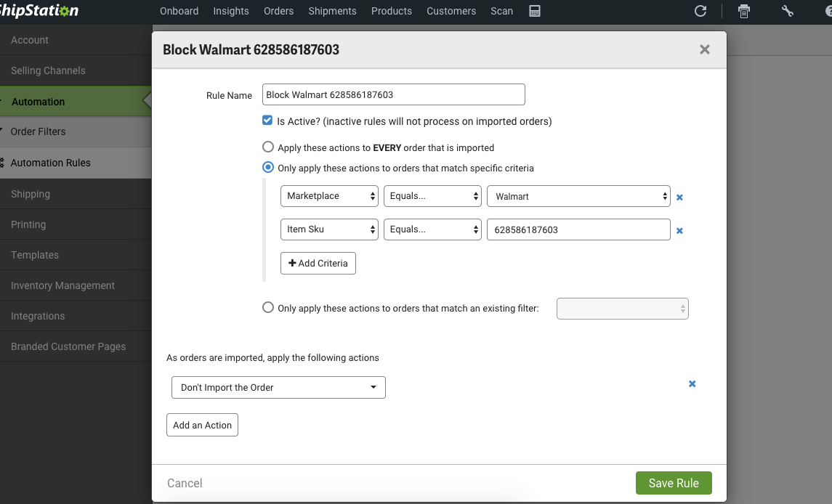Select Apply these actions to EVERY order
This screenshot has height=504, width=832.
click(x=268, y=147)
